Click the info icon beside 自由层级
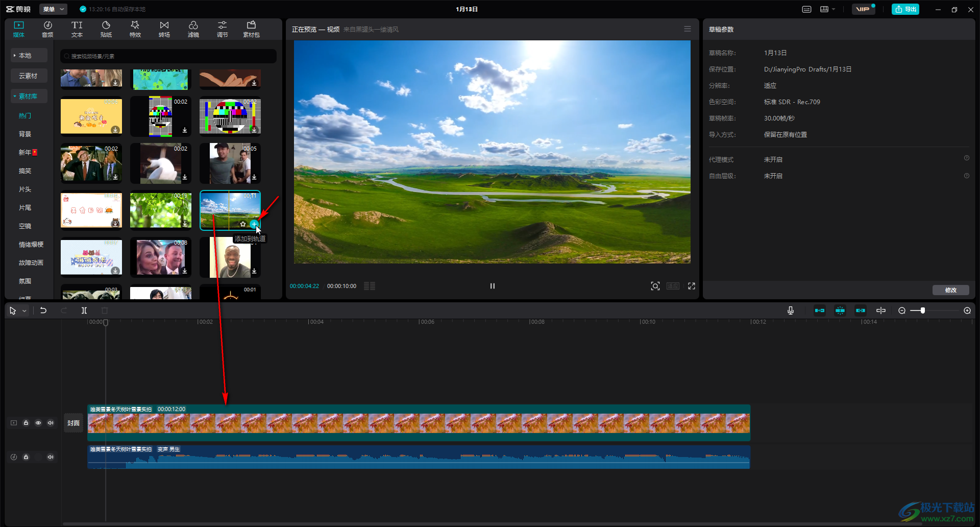This screenshot has height=527, width=980. (x=966, y=176)
